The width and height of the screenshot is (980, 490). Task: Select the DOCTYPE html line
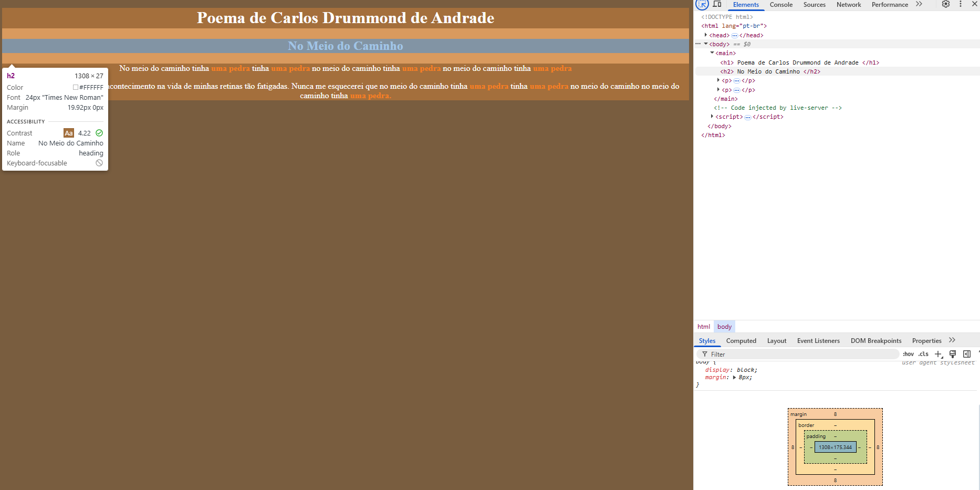pos(727,17)
